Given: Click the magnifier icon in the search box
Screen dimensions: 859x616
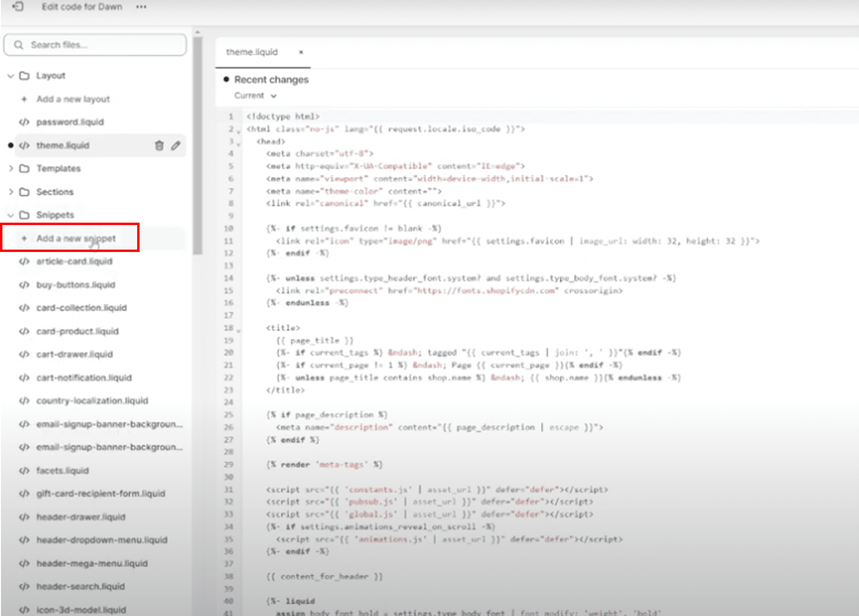Looking at the screenshot, I should [x=19, y=45].
